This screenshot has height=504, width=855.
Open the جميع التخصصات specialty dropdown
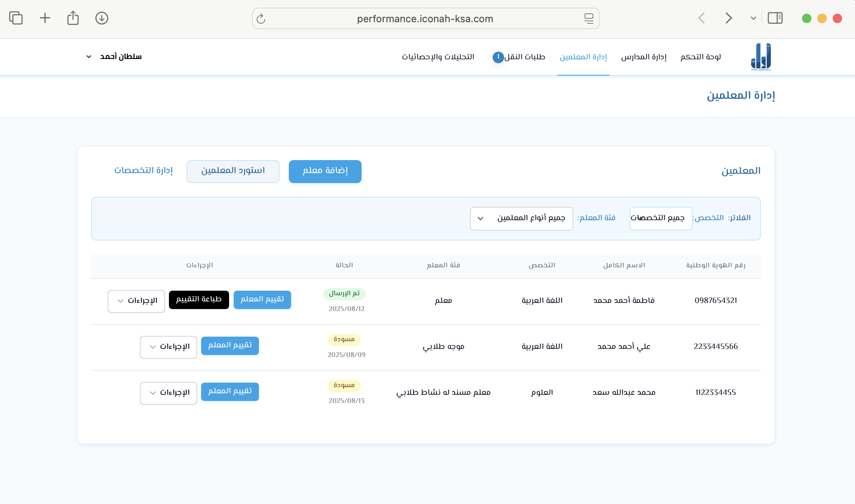(661, 218)
